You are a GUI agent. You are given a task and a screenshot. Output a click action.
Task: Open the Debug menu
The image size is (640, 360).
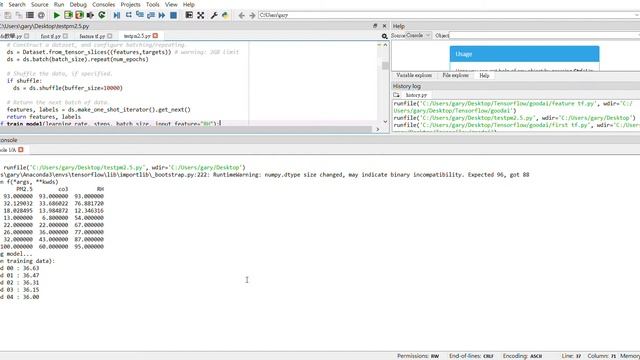[78, 4]
